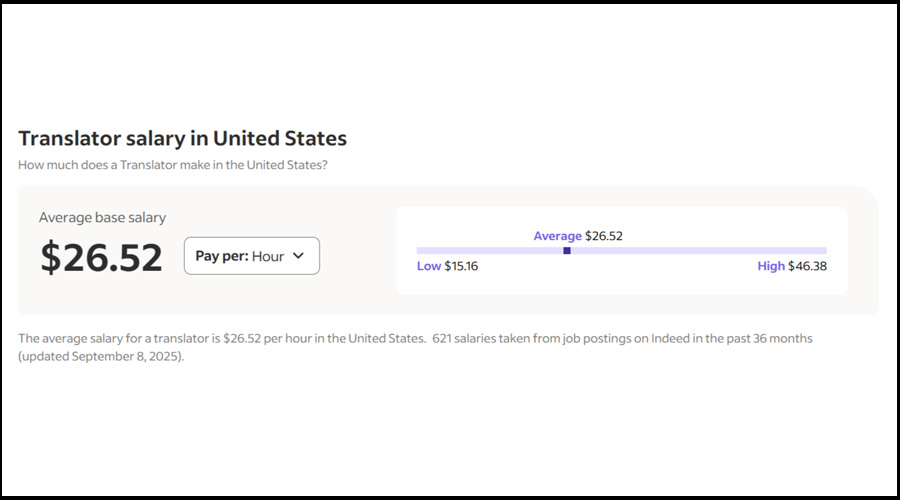Click the 'How much does a Translator make' subtitle

tap(172, 164)
